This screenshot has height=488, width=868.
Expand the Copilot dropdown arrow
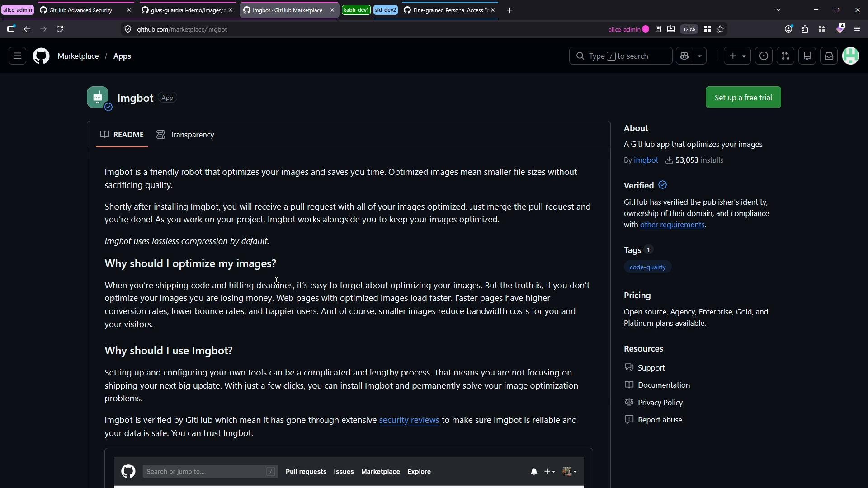tap(700, 56)
